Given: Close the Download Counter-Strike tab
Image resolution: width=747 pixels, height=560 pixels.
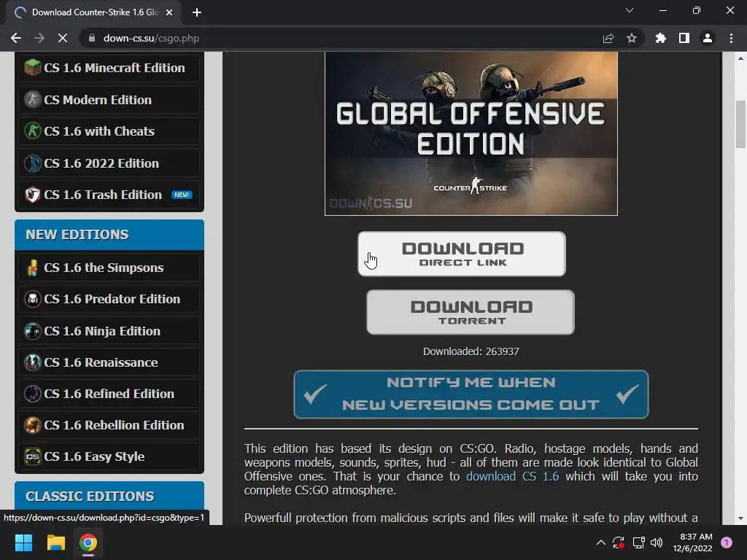Looking at the screenshot, I should [x=169, y=12].
